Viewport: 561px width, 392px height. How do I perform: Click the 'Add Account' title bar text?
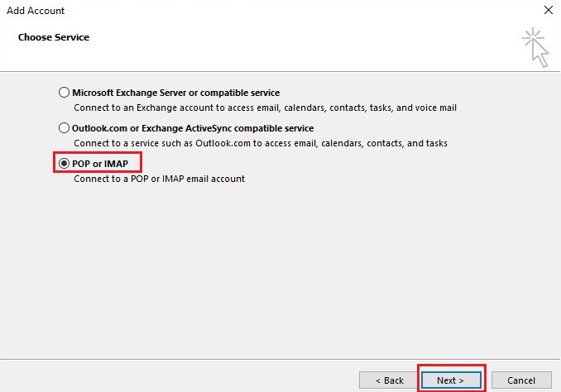tap(35, 11)
